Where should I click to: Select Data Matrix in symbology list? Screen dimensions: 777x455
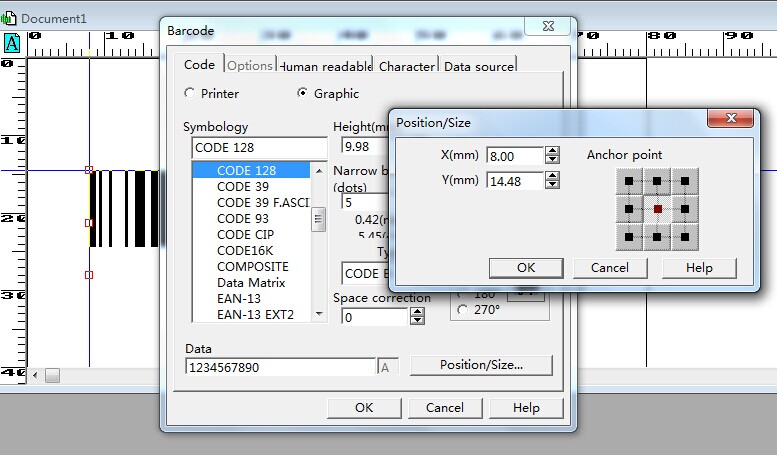tap(251, 283)
